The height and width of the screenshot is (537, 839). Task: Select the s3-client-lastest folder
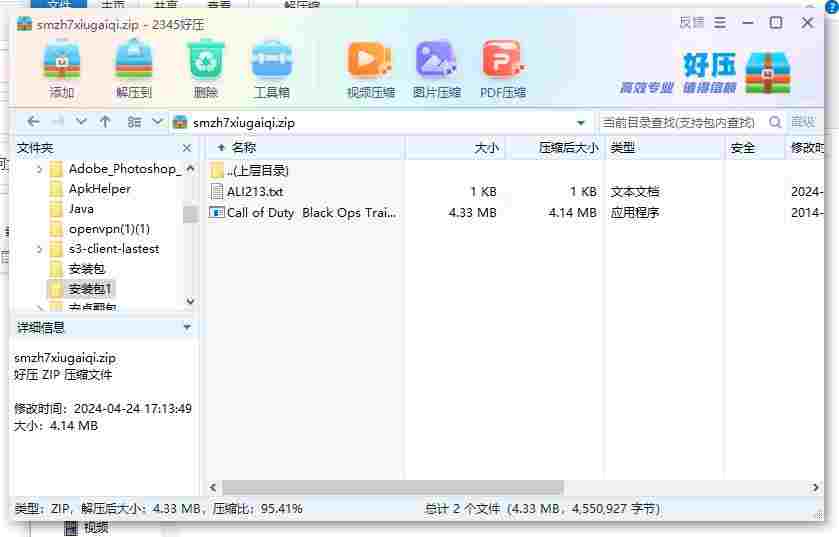tap(114, 249)
